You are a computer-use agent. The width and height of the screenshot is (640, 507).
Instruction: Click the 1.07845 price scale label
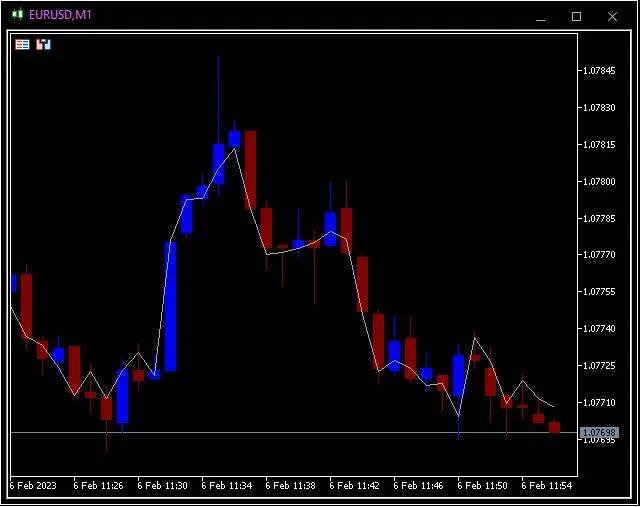click(x=598, y=71)
